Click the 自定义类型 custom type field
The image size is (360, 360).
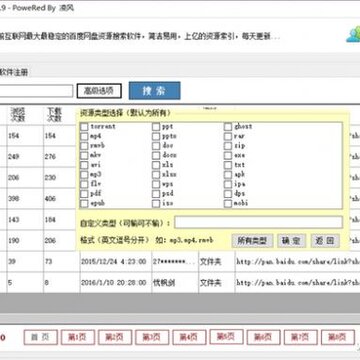coord(258,222)
